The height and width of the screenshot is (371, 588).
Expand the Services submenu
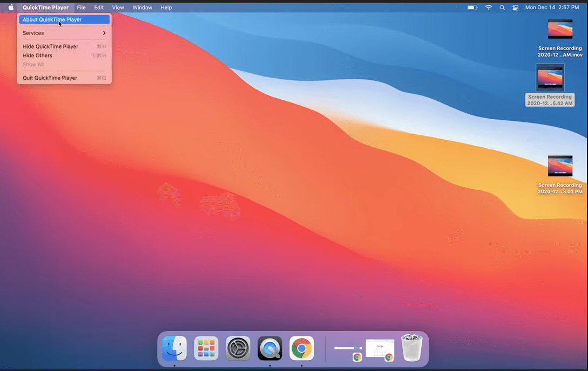(x=64, y=33)
